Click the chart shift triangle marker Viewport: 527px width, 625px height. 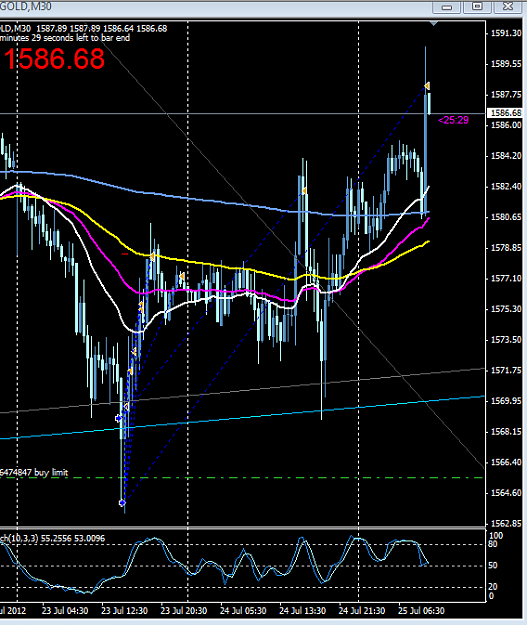pyautogui.click(x=434, y=24)
